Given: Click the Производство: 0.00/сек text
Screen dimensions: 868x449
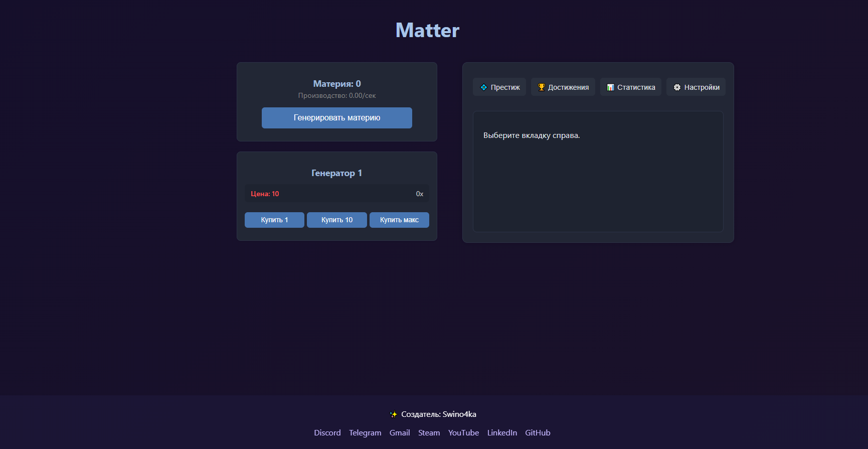Looking at the screenshot, I should click(337, 95).
